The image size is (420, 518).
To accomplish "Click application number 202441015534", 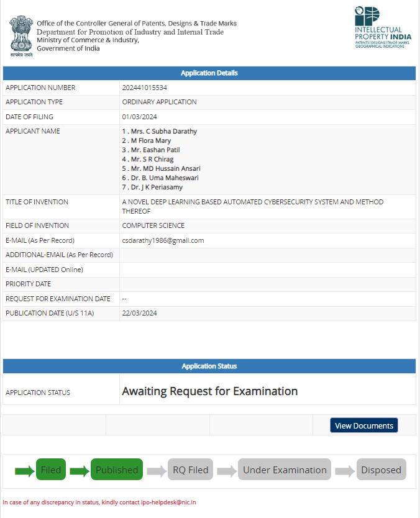I will [144, 88].
